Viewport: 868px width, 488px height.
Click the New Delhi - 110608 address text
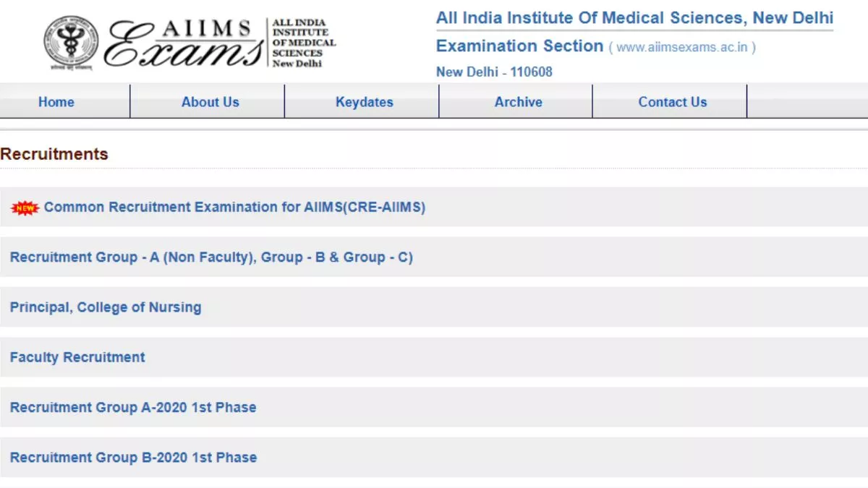tap(494, 72)
